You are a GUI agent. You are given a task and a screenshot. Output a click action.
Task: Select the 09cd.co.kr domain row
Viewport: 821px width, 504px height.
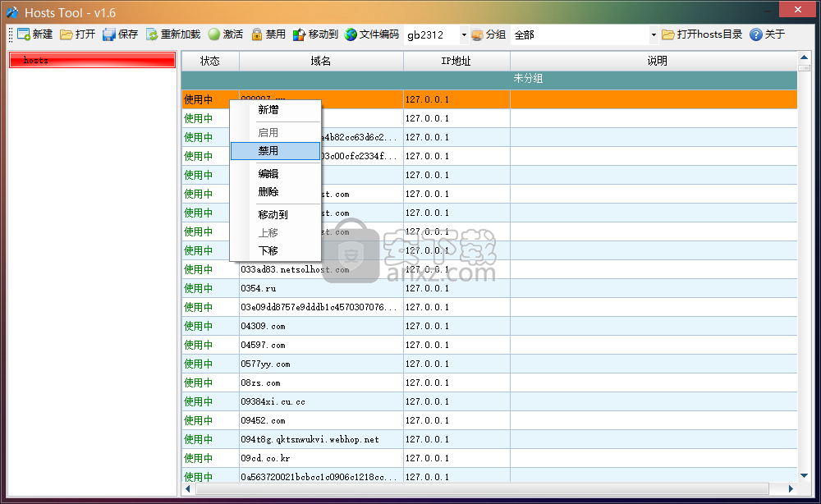click(489, 458)
